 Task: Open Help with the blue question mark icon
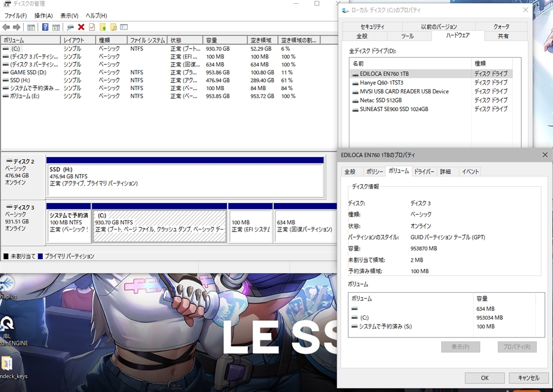[45, 27]
